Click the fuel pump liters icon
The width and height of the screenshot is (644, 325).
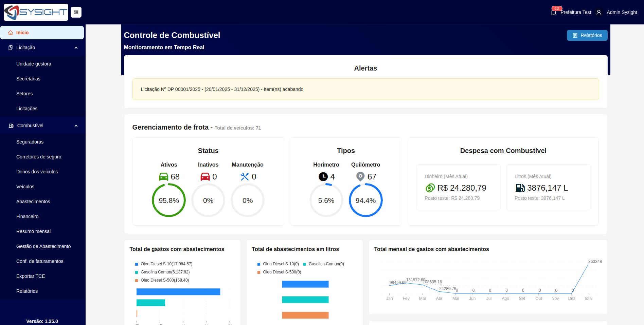[520, 188]
